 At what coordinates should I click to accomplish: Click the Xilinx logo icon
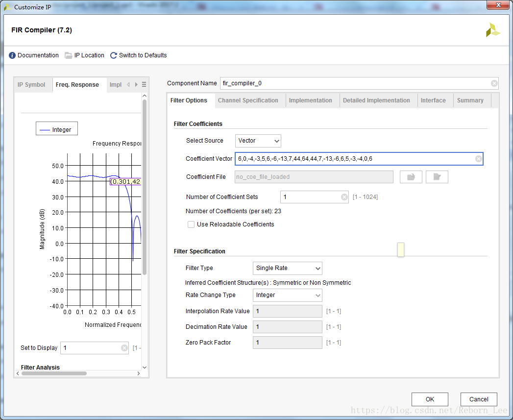point(493,30)
